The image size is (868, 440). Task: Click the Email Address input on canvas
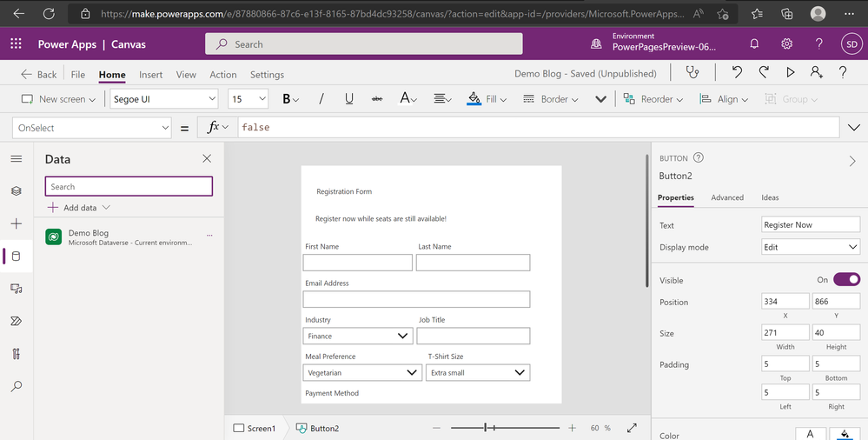point(416,299)
